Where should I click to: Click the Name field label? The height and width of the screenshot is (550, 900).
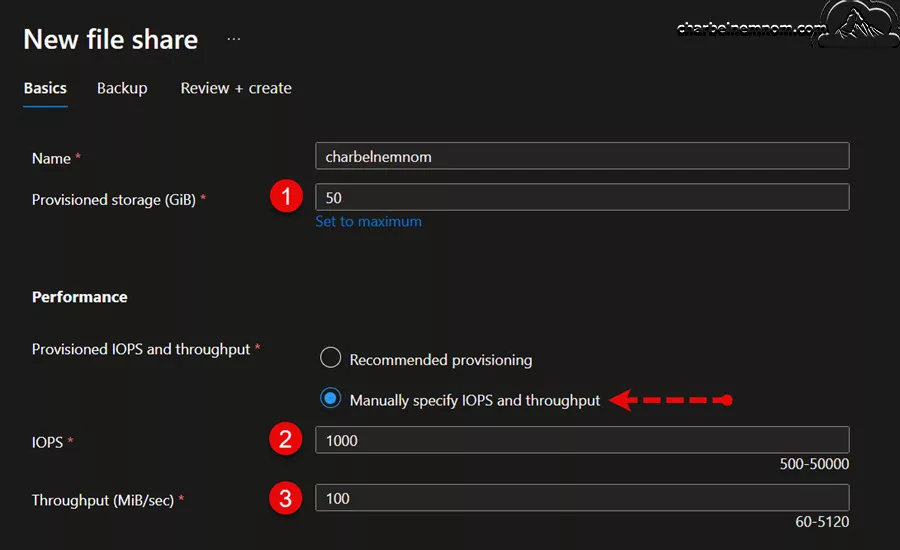(x=51, y=158)
